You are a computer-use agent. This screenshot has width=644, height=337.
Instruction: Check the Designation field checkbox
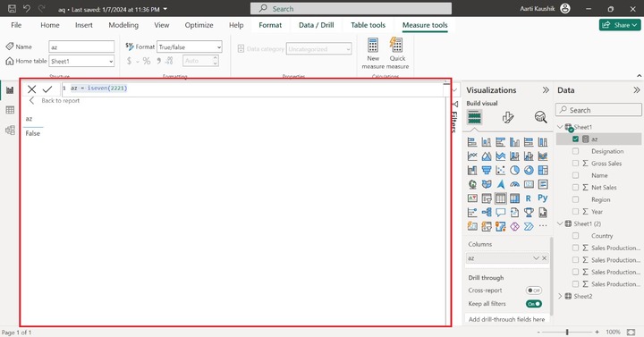coord(575,151)
